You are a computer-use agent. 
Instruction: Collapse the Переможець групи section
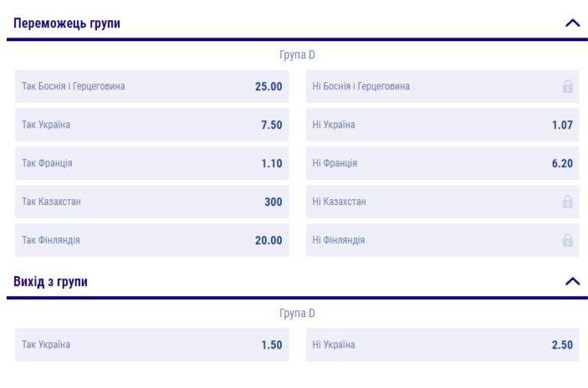tap(572, 23)
